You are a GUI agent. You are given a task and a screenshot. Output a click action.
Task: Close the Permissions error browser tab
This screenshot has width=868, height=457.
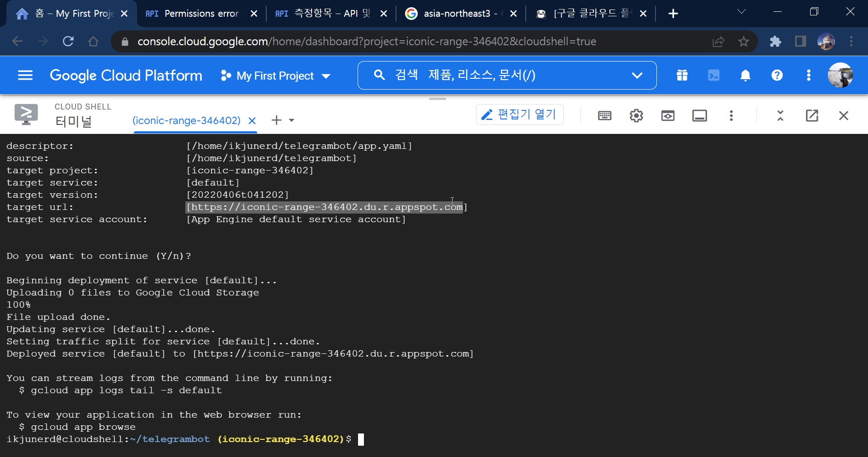[x=254, y=14]
